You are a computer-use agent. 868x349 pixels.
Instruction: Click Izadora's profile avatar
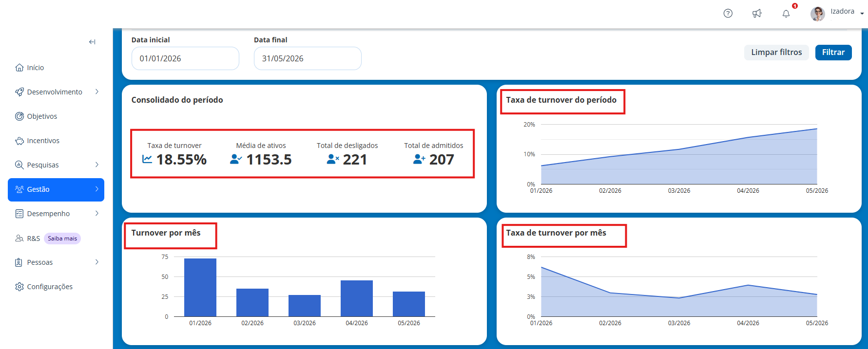click(818, 14)
